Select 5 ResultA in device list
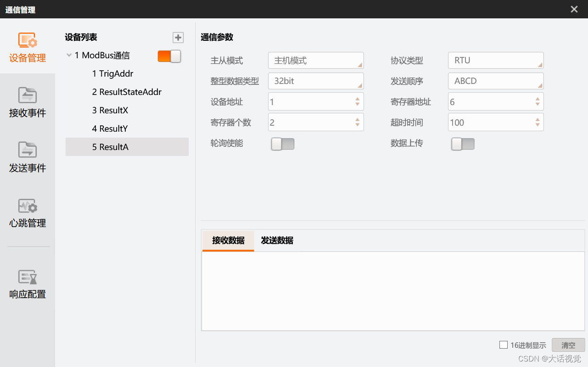 pos(127,147)
